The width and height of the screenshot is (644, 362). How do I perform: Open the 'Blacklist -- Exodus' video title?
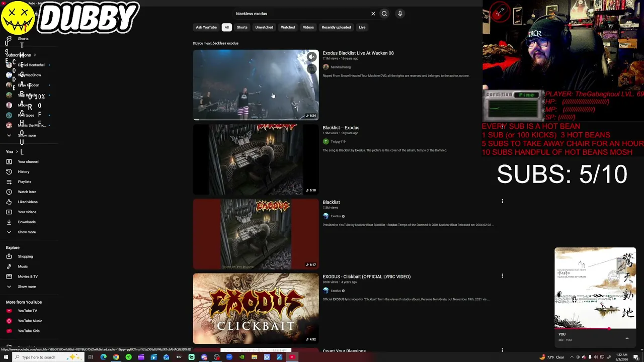click(x=341, y=128)
